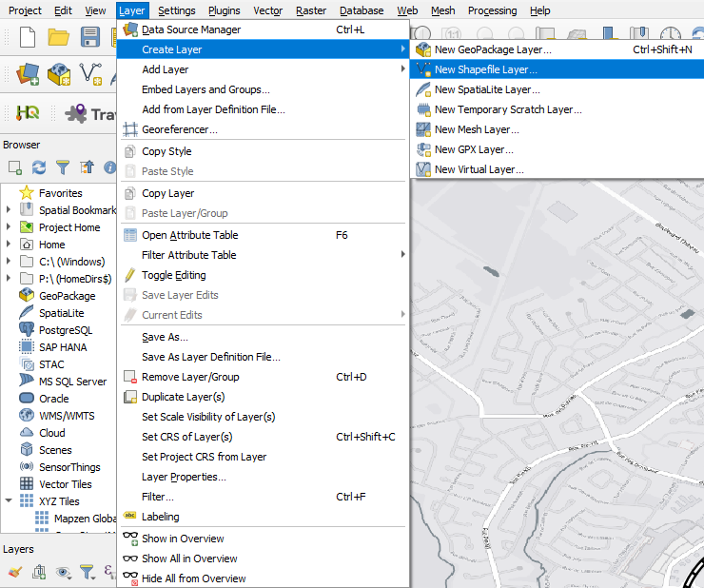Click the Collapse All icon in Browser

[87, 167]
